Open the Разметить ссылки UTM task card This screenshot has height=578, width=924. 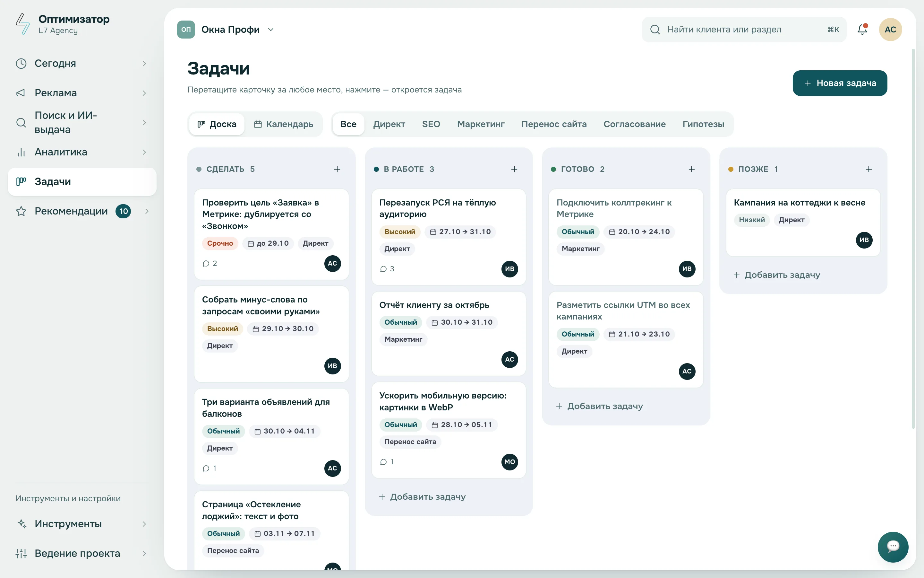point(626,339)
